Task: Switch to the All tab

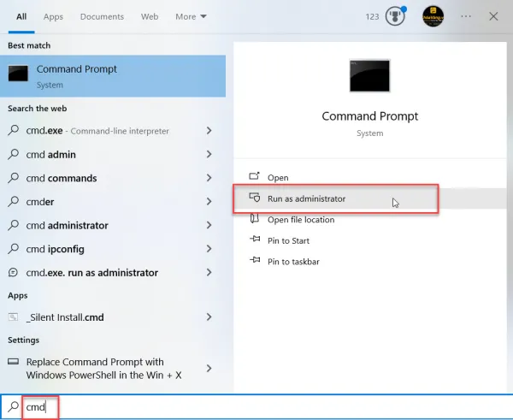Action: point(21,16)
